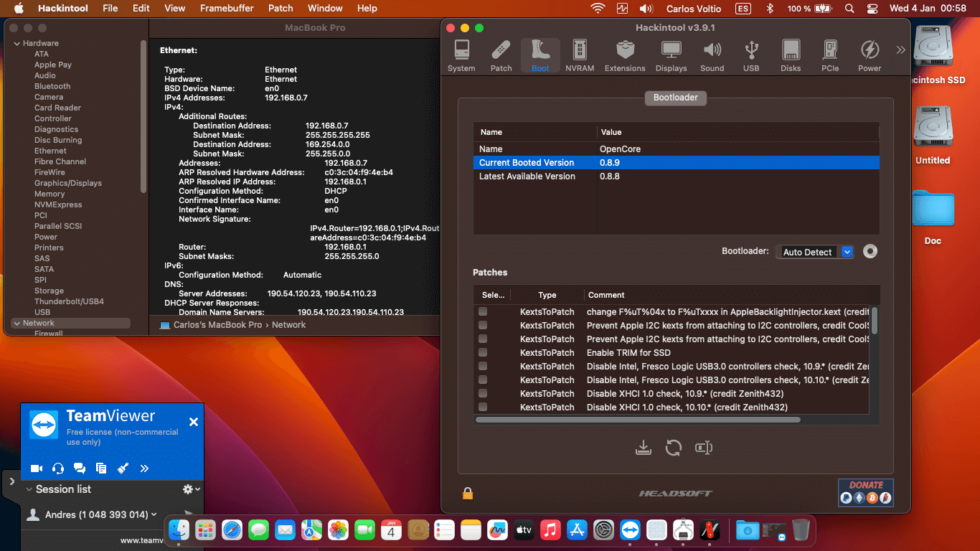The image size is (980, 551).
Task: Open the Sound section in Hackintool
Action: 712,56
